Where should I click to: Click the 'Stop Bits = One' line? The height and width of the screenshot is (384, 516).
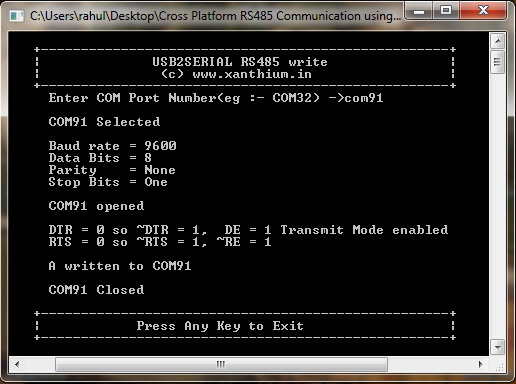tap(108, 182)
